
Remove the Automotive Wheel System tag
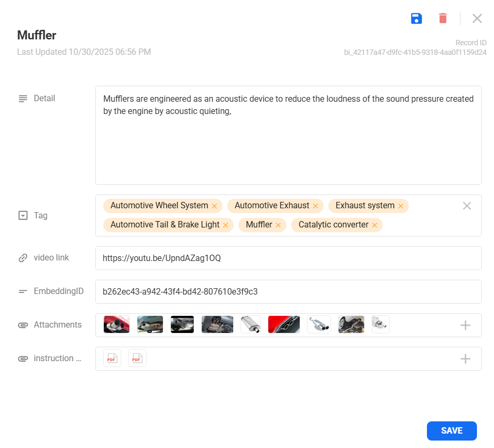coord(215,206)
